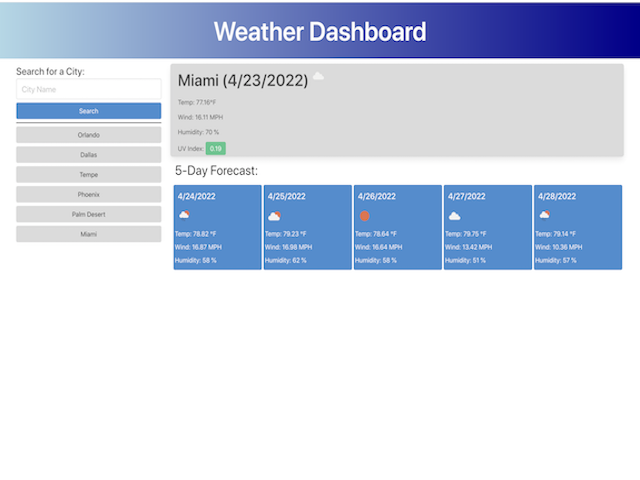
Task: Click the green UV Index badge
Action: pos(215,148)
